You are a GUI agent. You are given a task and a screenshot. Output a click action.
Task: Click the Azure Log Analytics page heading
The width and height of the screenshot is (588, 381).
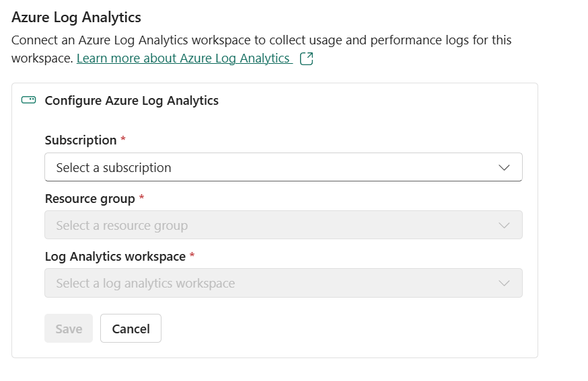76,17
